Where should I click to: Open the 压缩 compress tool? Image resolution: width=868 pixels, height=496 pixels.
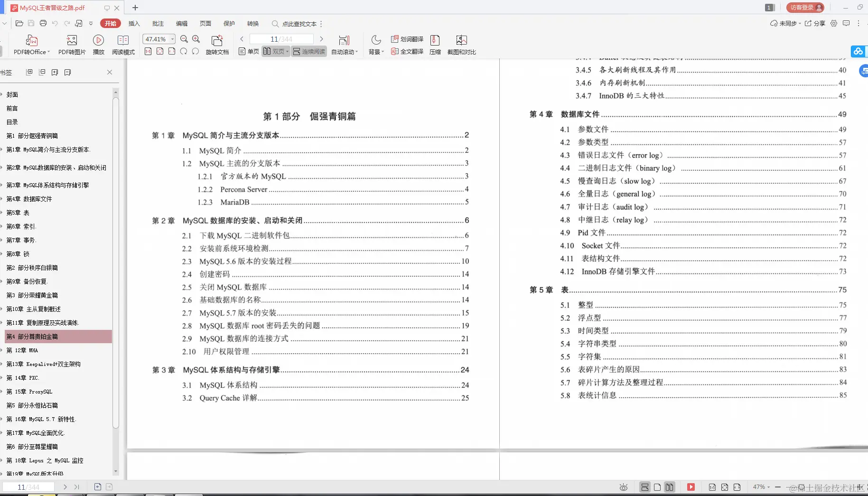coord(435,45)
